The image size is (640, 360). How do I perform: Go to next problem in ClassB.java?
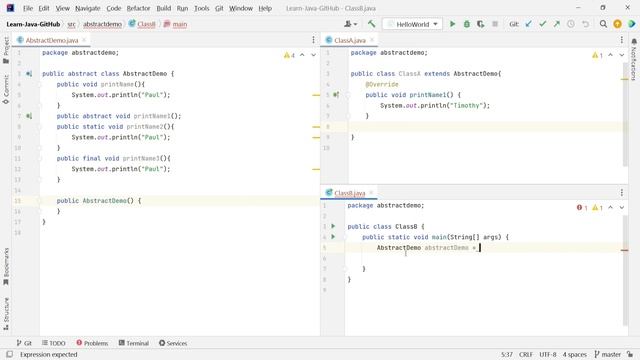tap(621, 207)
